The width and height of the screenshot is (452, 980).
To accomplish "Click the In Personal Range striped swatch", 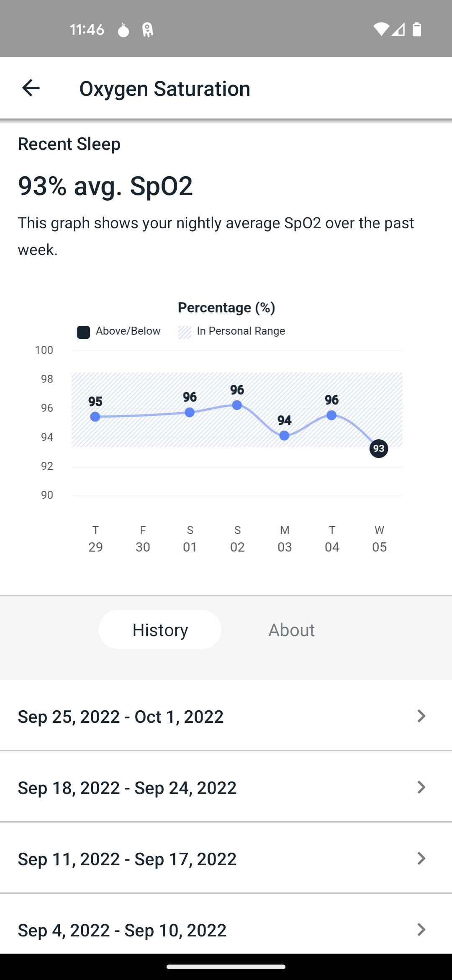I will [x=185, y=332].
